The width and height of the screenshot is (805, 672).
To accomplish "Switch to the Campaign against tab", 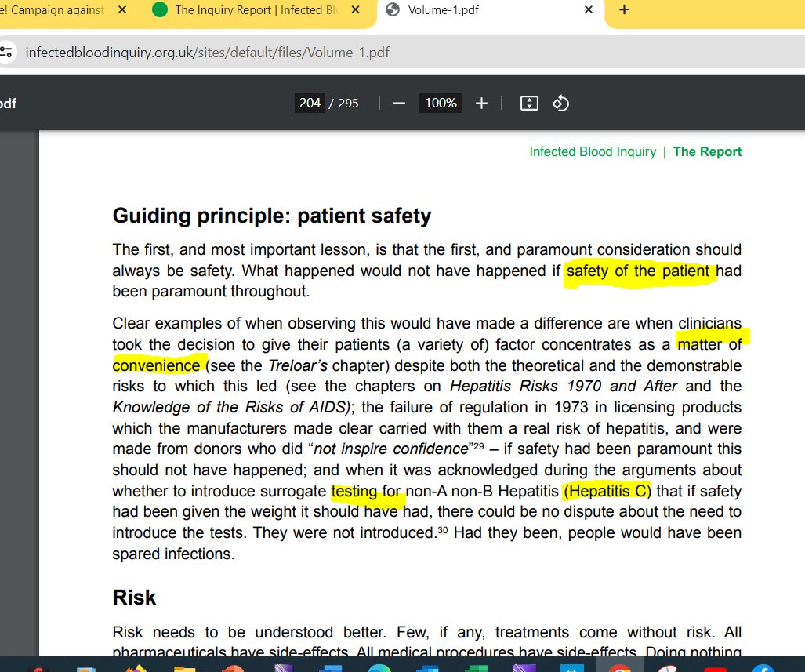I will tap(57, 9).
